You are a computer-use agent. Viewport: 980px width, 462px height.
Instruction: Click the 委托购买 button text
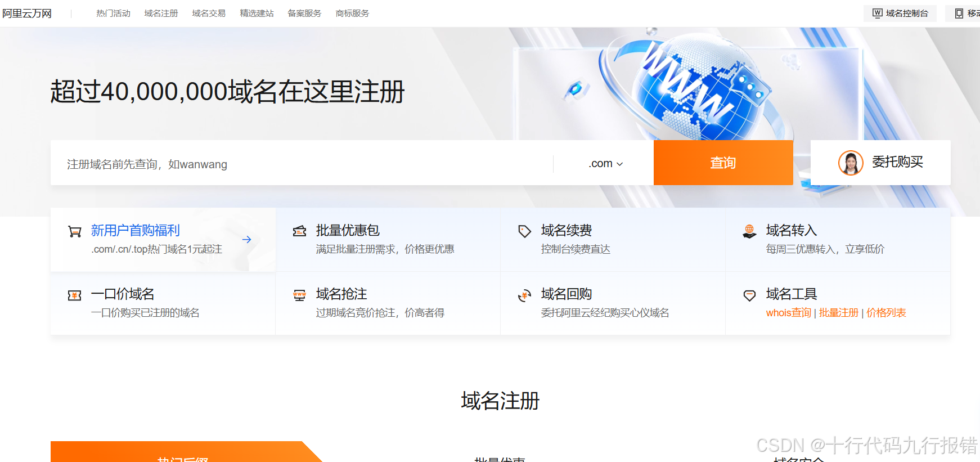pyautogui.click(x=897, y=162)
